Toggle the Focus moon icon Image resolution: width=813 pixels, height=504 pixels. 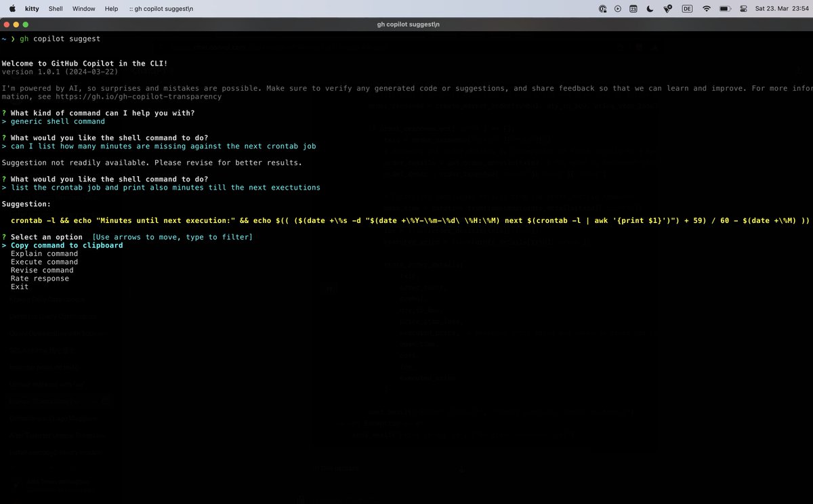(650, 9)
